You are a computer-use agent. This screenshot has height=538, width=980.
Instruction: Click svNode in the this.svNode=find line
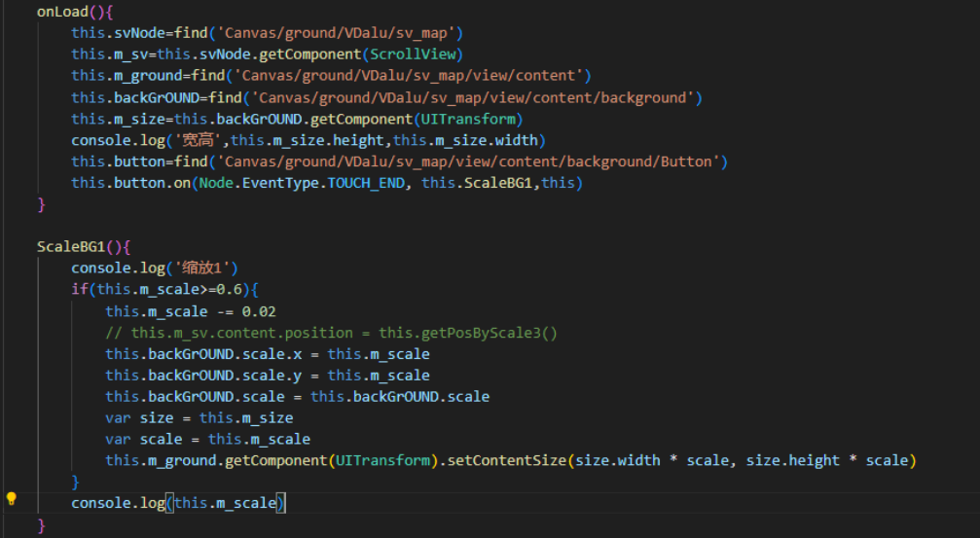point(139,32)
